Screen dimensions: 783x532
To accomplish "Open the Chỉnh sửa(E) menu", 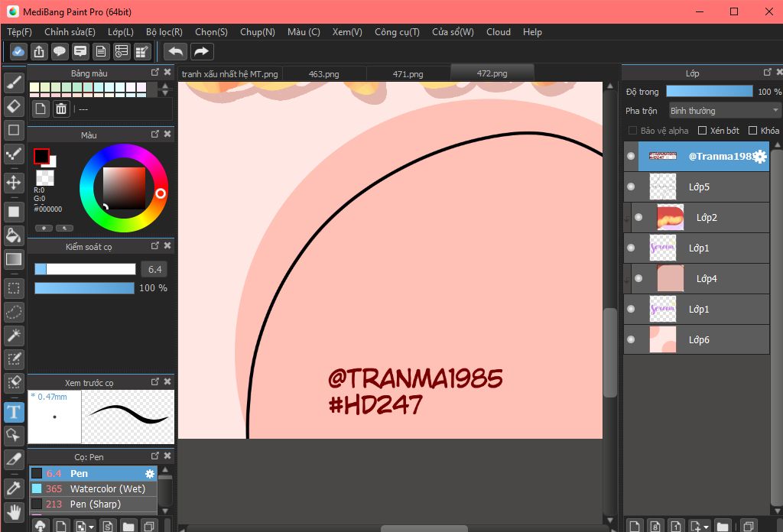I will (70, 32).
